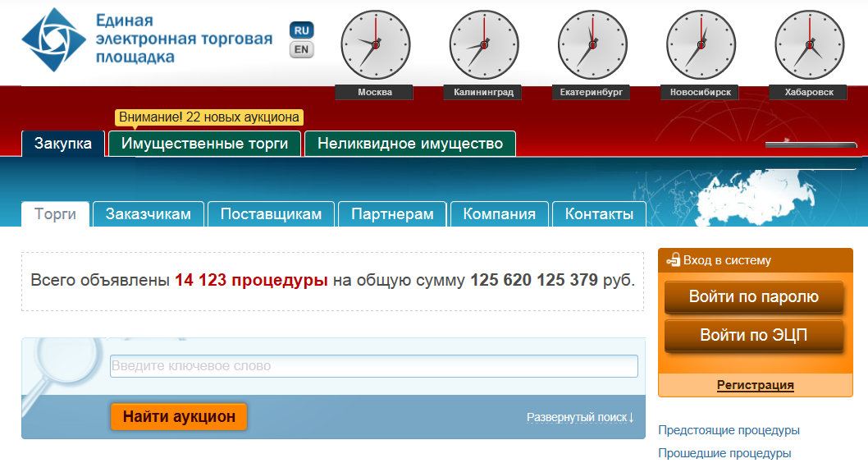Open the Регистрация link
The height and width of the screenshot is (463, 868).
coord(756,385)
